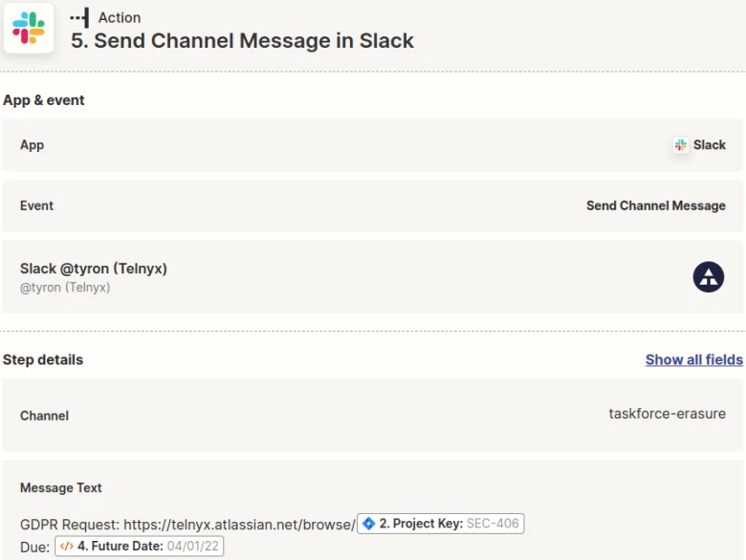Click the 'Message Text' field label
Image resolution: width=746 pixels, height=560 pixels.
coord(61,488)
